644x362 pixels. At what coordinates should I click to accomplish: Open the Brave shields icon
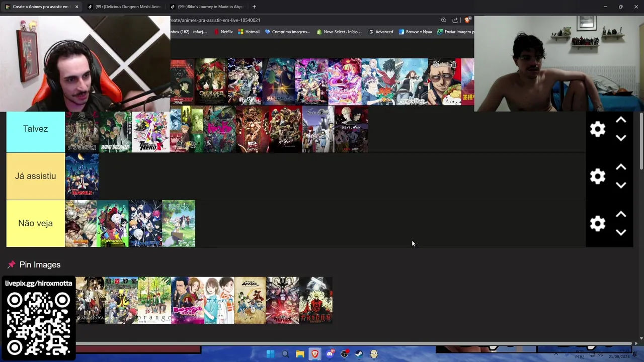pos(467,20)
